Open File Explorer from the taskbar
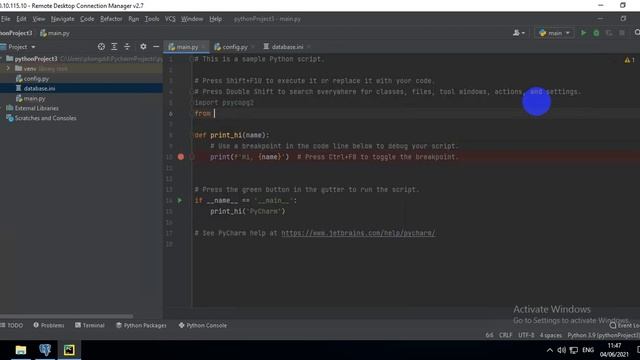This screenshot has width=640, height=360. click(20, 350)
